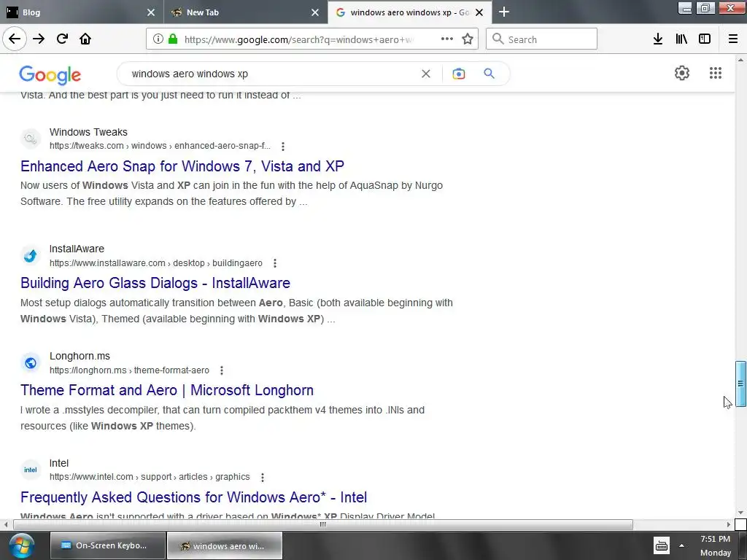Viewport: 747px width, 560px height.
Task: Open the Windows Start orb
Action: 21,545
